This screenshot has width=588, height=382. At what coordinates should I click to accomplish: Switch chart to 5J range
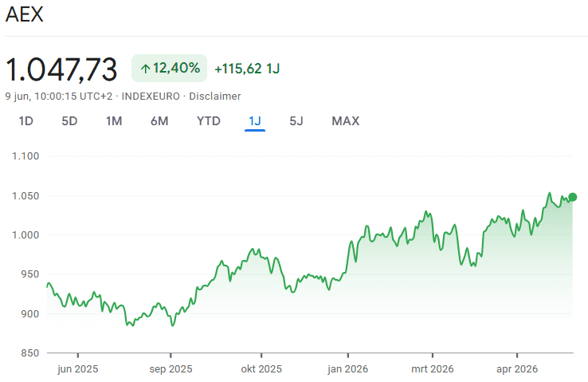pyautogui.click(x=296, y=121)
